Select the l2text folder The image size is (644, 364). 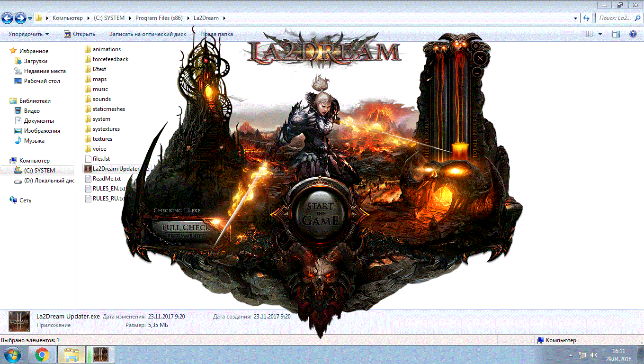pos(96,69)
